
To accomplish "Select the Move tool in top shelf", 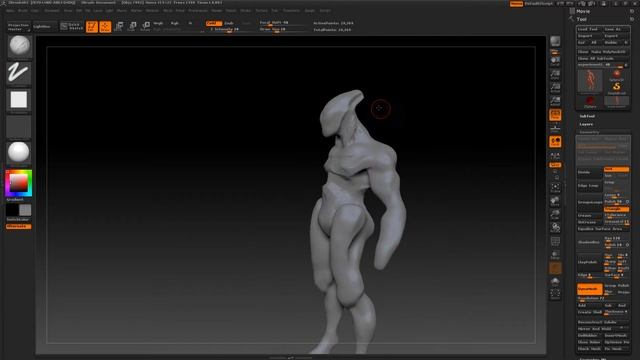I will pyautogui.click(x=118, y=27).
